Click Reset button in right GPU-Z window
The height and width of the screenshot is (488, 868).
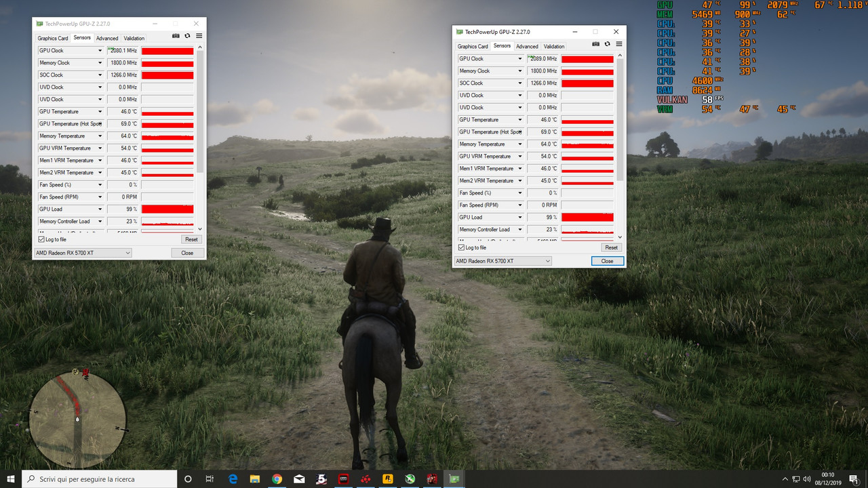611,247
